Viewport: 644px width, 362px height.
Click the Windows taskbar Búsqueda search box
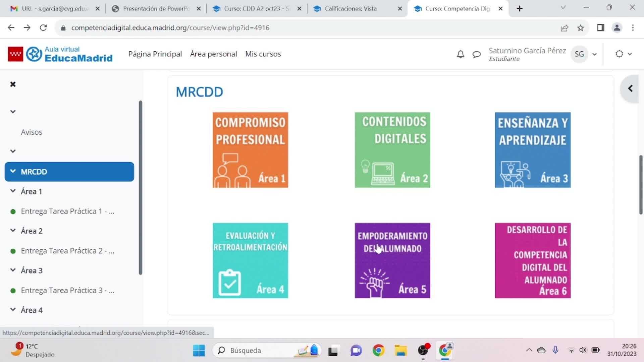coord(258,350)
